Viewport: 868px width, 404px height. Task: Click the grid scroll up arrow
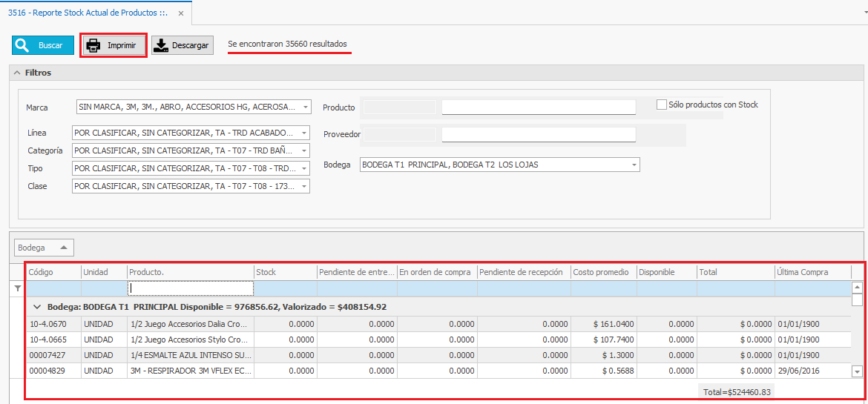click(857, 287)
